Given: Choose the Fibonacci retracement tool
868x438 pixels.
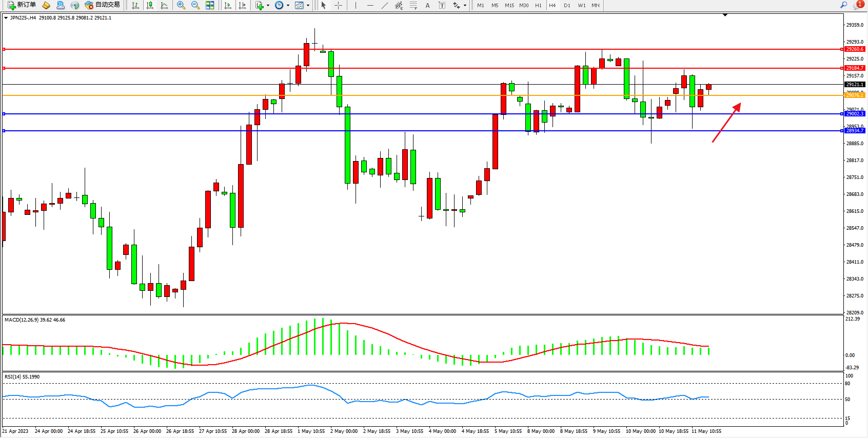Looking at the screenshot, I should click(x=413, y=5).
